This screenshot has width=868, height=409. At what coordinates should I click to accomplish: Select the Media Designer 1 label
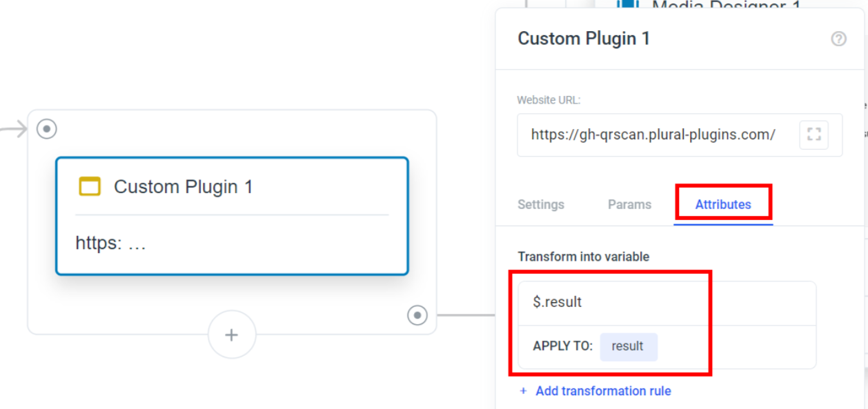(726, 6)
